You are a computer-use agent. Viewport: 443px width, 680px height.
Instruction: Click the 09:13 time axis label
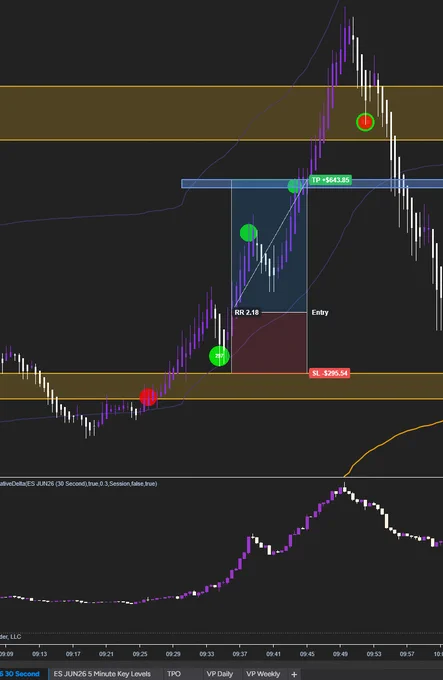pyautogui.click(x=39, y=654)
